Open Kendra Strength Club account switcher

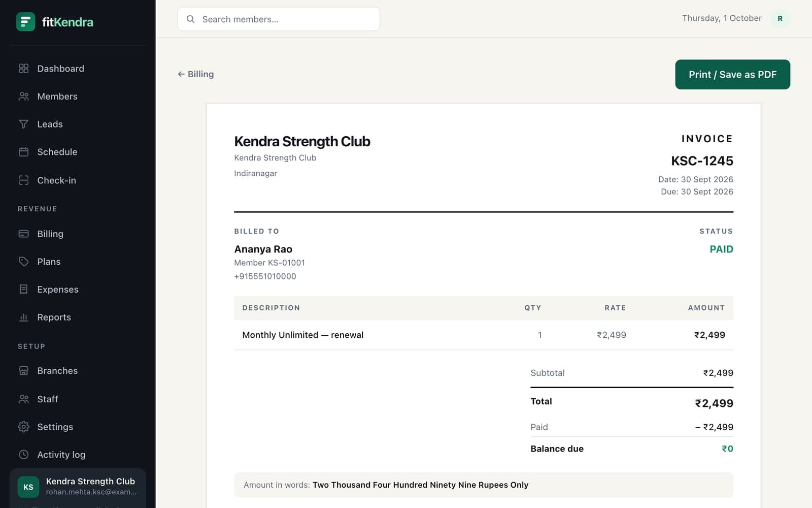(78, 487)
